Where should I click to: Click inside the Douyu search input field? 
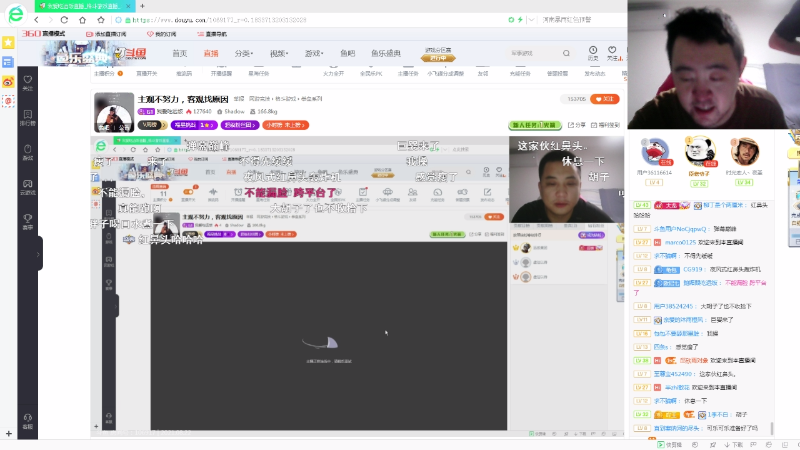(x=533, y=53)
